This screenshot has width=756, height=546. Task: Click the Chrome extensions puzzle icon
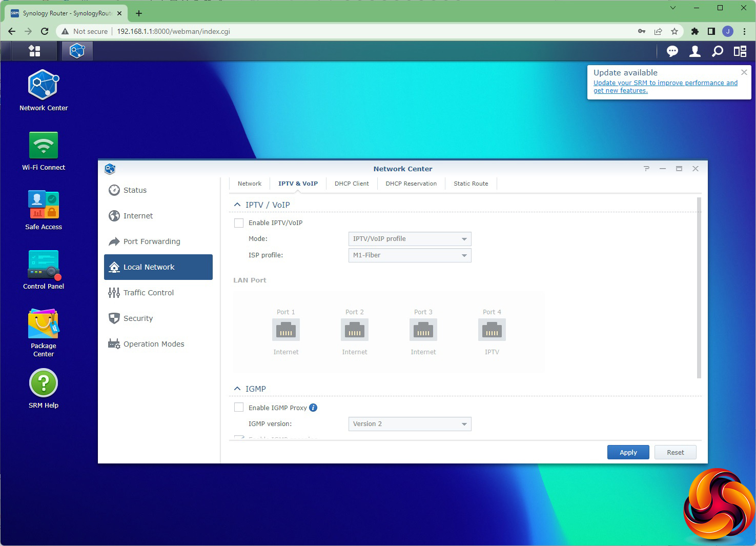coord(695,31)
